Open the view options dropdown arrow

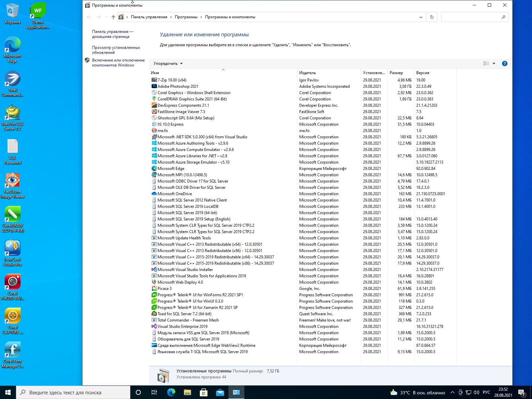[x=494, y=64]
